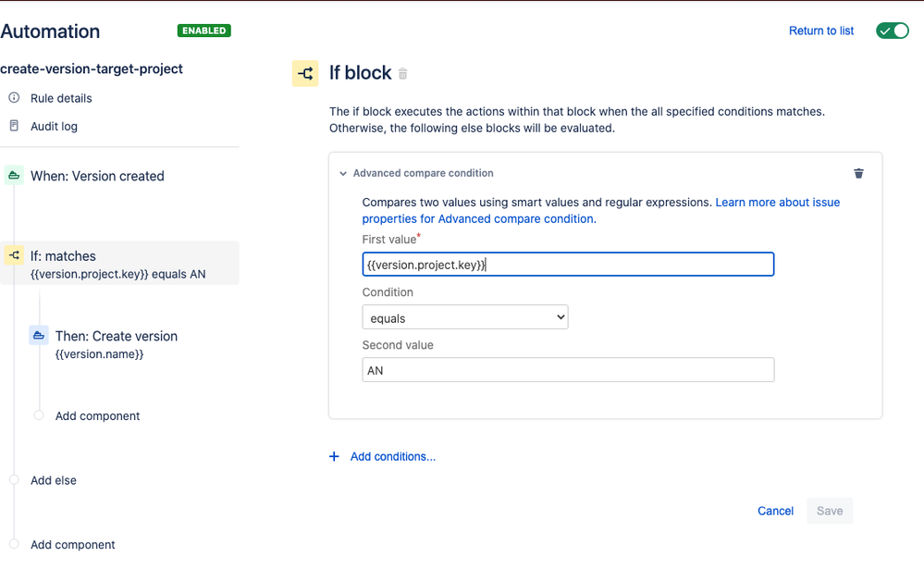Focus the First value input field
This screenshot has height=581, width=924.
pos(568,264)
